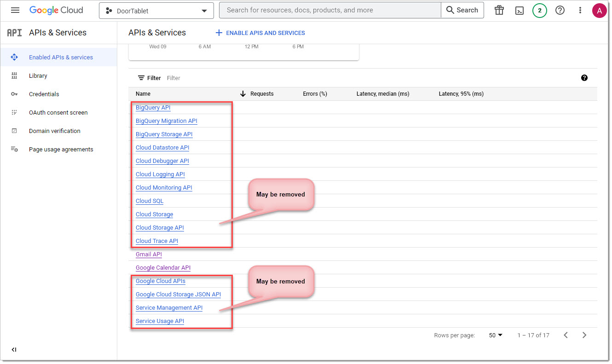
Task: Click Enable APIs and Services button
Action: coord(260,33)
